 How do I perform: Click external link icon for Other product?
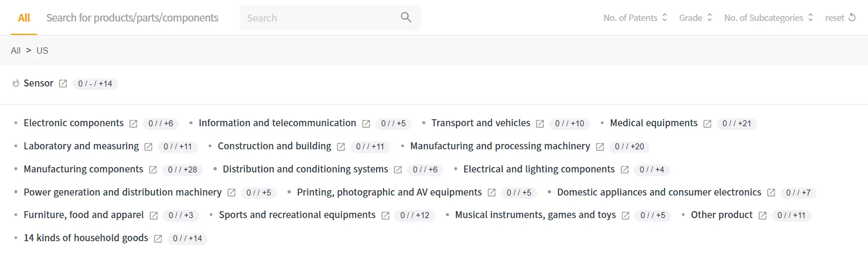[x=762, y=215]
